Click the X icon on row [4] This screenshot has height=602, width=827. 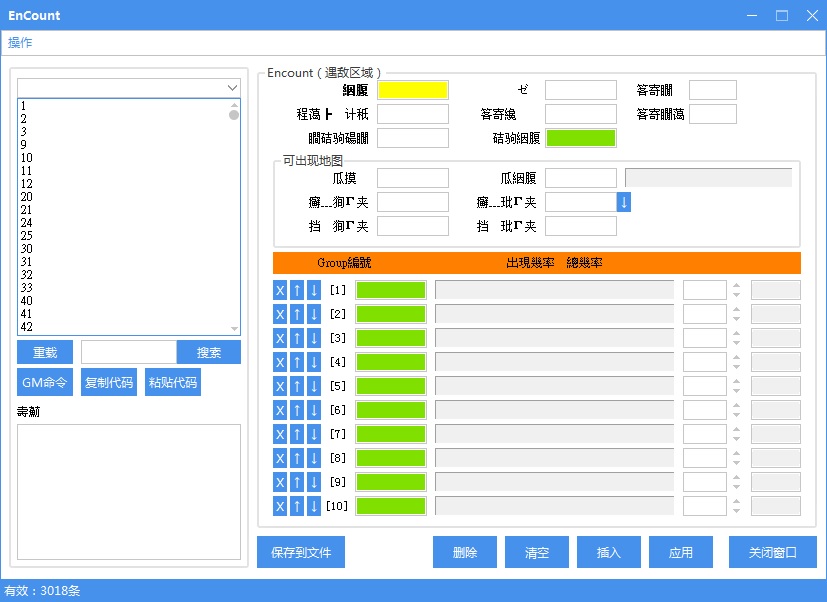[x=280, y=362]
